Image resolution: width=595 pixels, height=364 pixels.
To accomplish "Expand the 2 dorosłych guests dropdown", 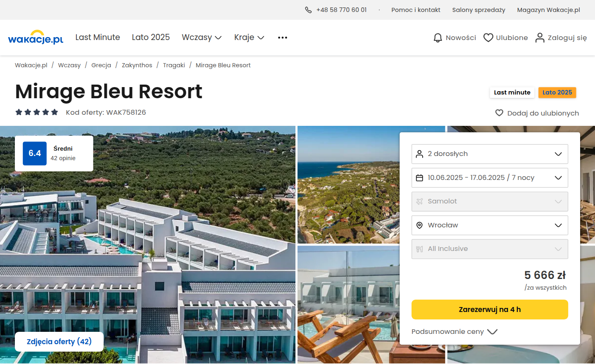I will coord(490,154).
